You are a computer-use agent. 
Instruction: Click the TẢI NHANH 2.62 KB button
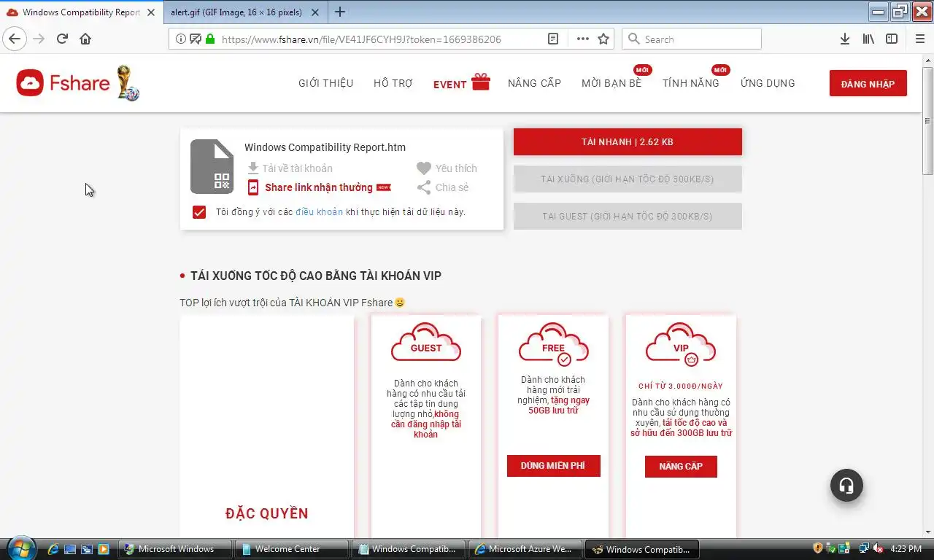click(628, 141)
